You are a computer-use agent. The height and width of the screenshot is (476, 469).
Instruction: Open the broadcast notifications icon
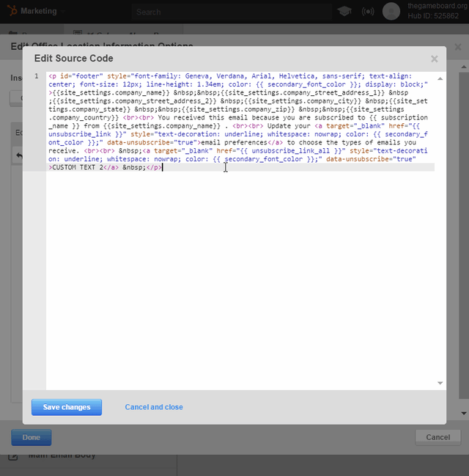point(368,12)
